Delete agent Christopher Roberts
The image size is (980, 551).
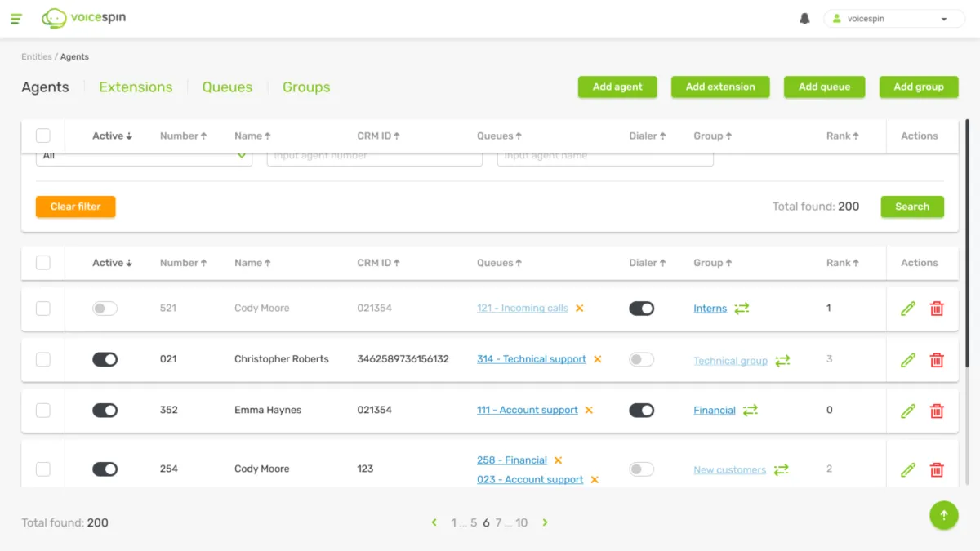tap(937, 360)
